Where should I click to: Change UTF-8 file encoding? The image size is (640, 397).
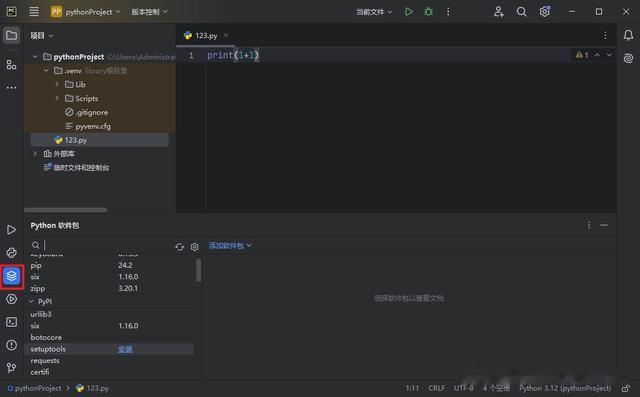click(x=463, y=388)
